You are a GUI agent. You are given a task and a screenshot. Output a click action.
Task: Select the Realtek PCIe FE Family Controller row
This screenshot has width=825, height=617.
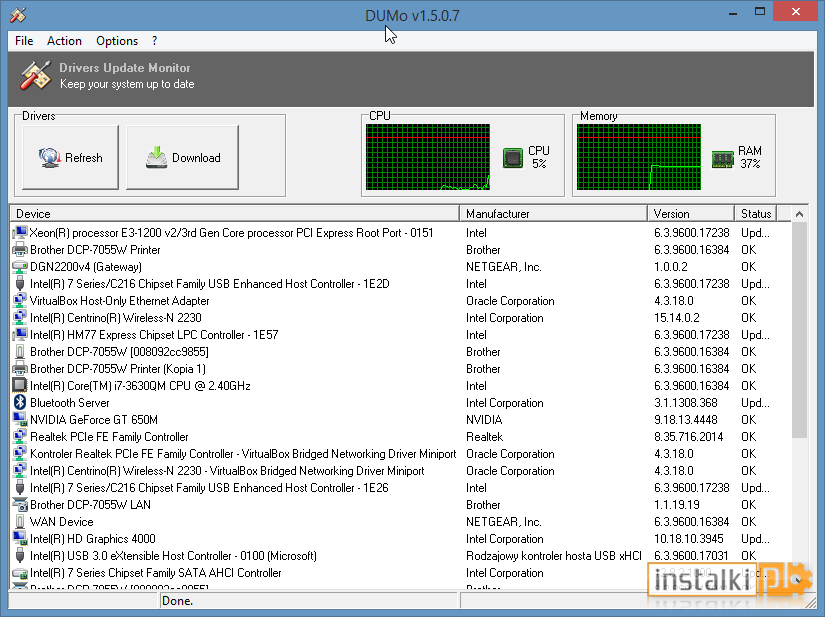400,437
